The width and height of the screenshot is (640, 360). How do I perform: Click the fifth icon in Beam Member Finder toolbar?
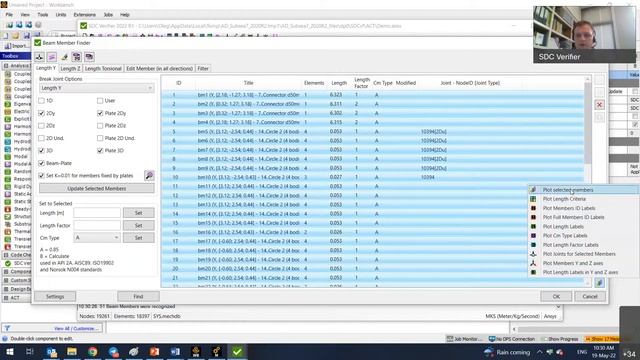(89, 57)
